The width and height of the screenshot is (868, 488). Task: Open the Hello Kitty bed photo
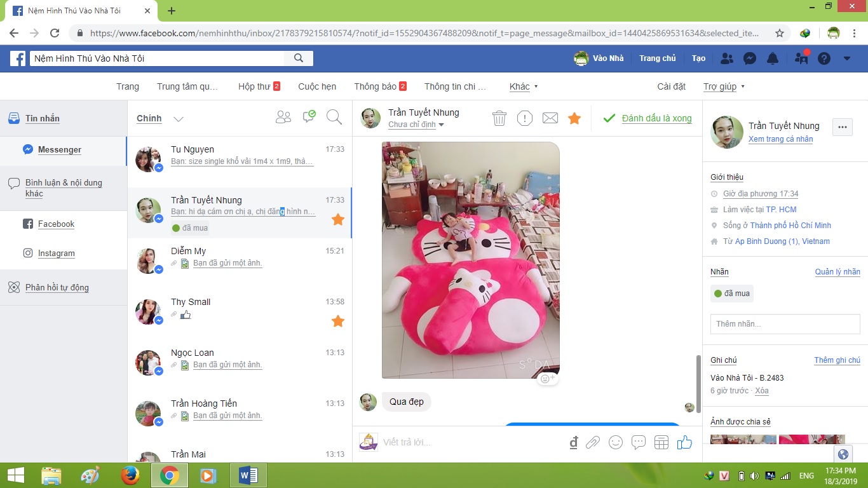471,260
